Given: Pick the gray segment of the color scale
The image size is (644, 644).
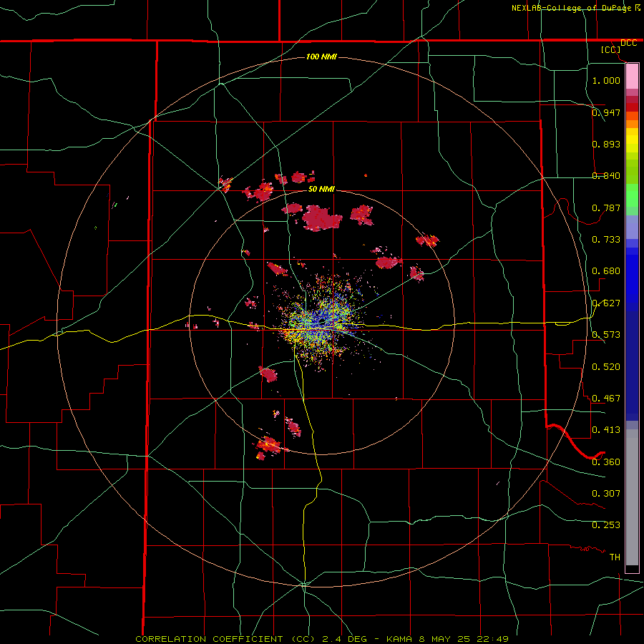Looking at the screenshot, I should coord(632,497).
